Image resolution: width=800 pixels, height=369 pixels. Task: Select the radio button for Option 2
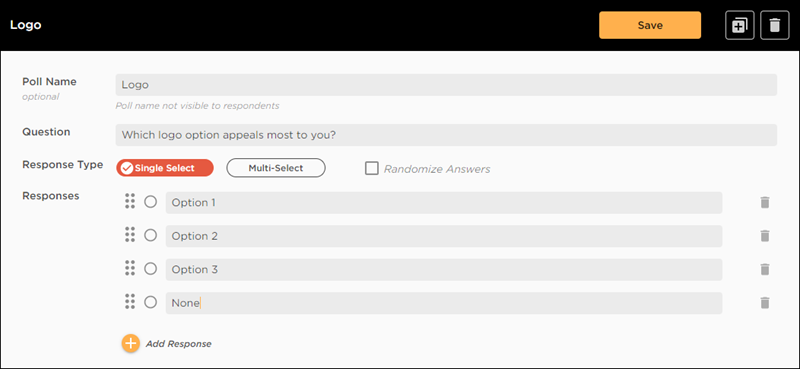pyautogui.click(x=150, y=235)
